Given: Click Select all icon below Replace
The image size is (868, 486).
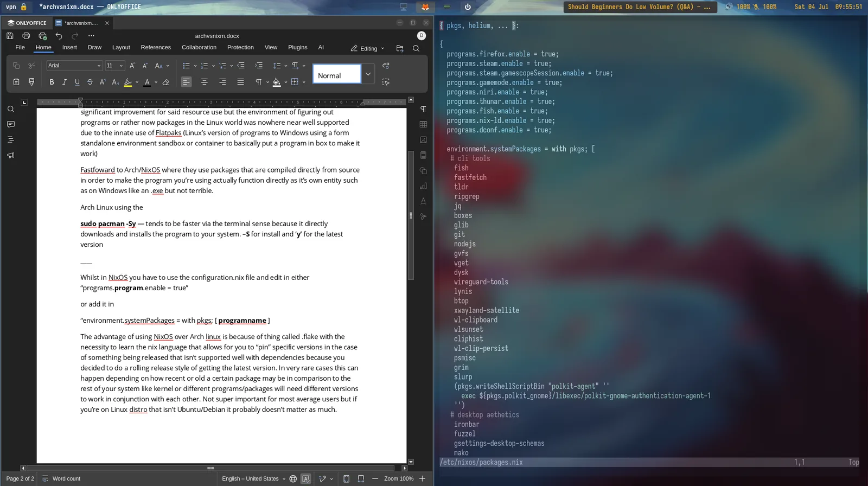Looking at the screenshot, I should 386,82.
